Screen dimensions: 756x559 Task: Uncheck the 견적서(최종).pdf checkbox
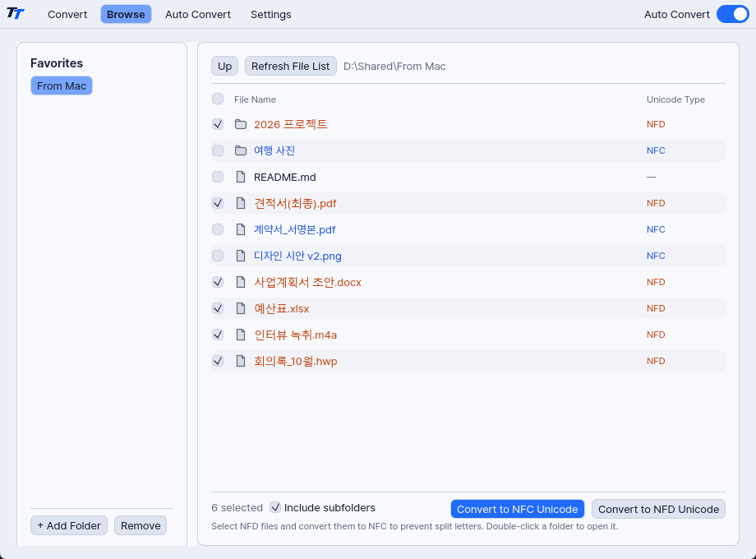point(218,203)
